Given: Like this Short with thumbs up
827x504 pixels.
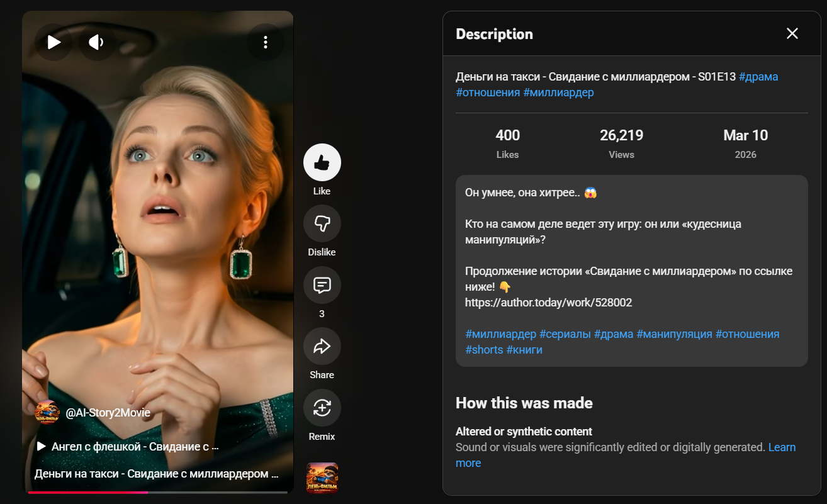Looking at the screenshot, I should point(322,162).
